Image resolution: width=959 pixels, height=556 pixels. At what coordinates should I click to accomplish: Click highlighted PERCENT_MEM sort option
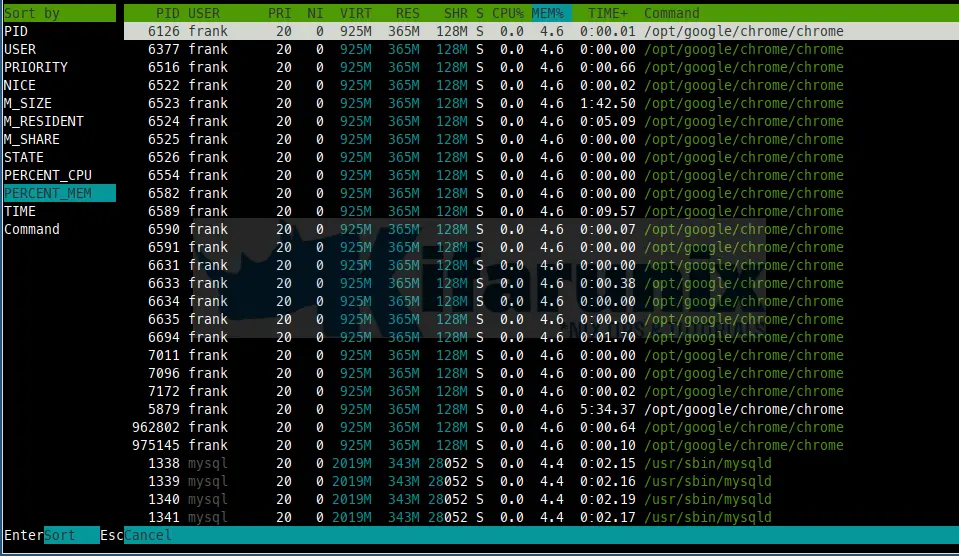(59, 193)
